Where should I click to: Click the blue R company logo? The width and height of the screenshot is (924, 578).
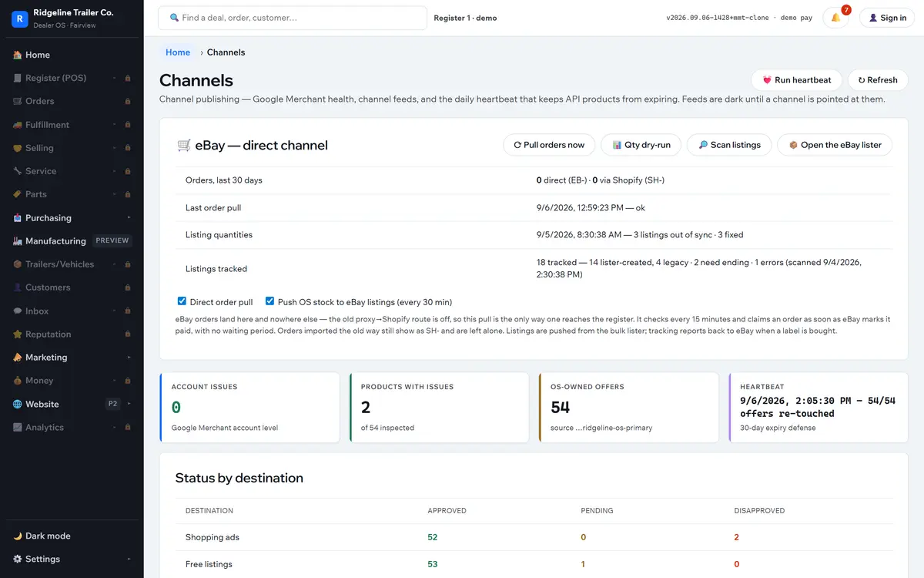[20, 18]
